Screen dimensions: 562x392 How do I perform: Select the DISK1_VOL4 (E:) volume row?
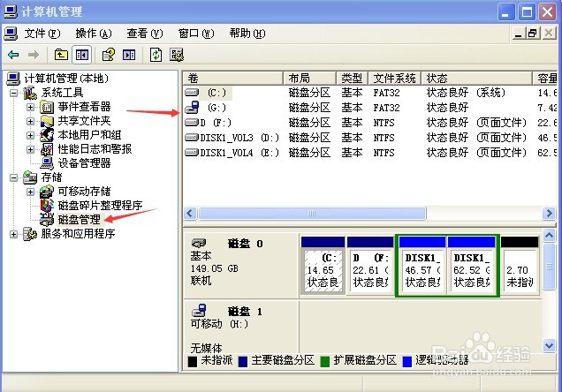[x=370, y=153]
